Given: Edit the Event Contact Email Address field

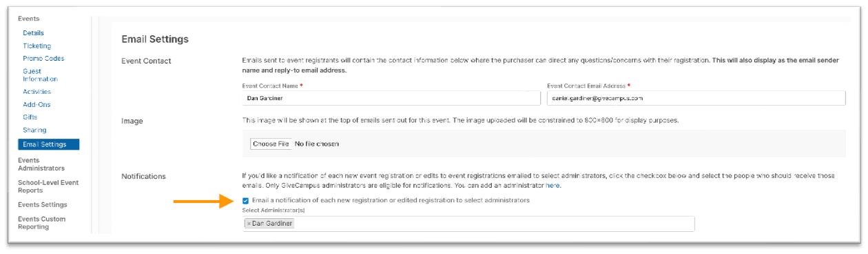Looking at the screenshot, I should pos(696,98).
